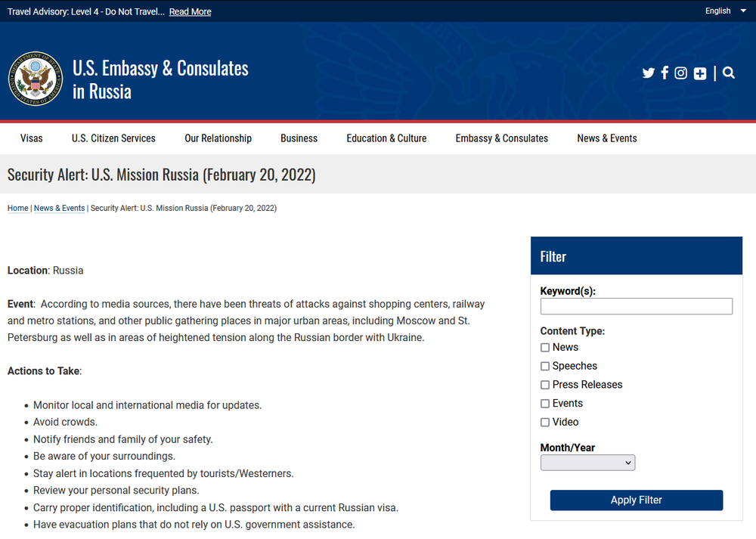756x539 pixels.
Task: Check the News content type box
Action: click(x=545, y=348)
